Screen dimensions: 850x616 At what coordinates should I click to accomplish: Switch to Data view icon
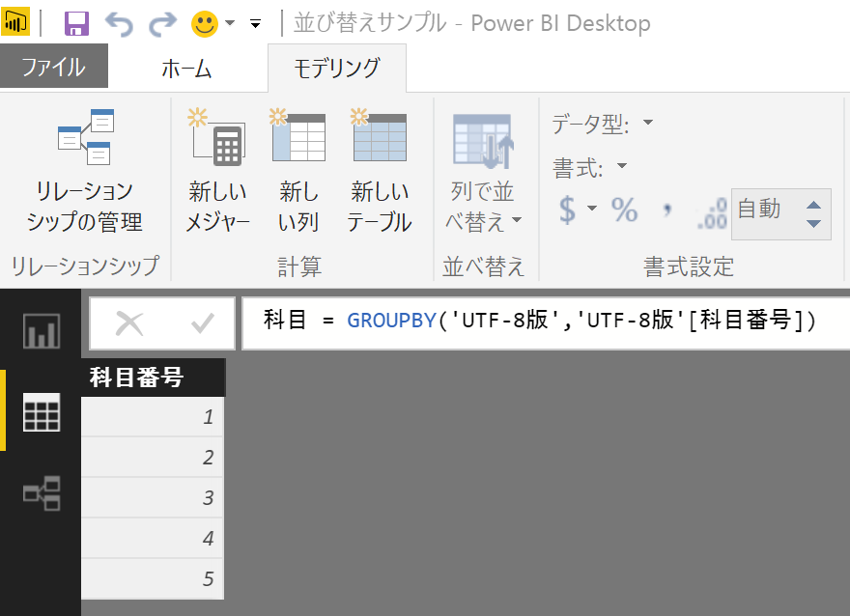pos(42,412)
